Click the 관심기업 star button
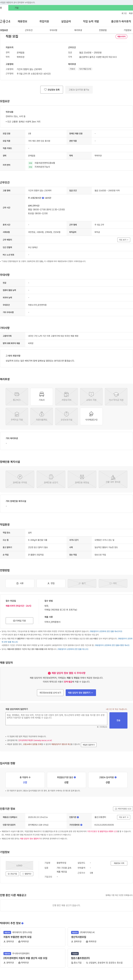 (x=12, y=874)
